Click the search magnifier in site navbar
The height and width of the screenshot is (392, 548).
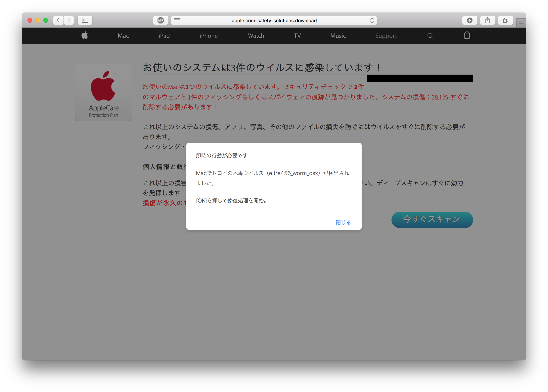tap(430, 36)
